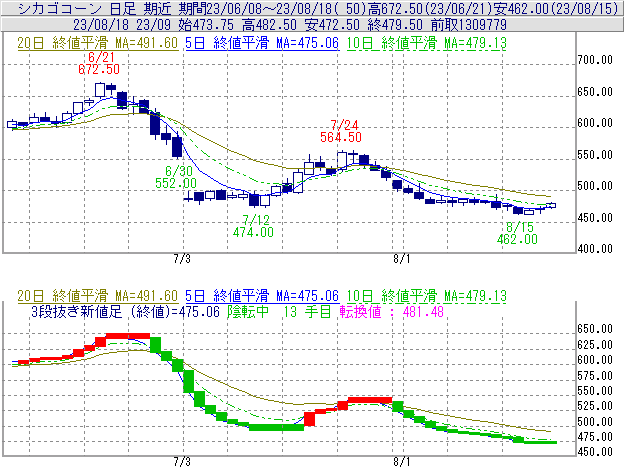Click the 転換値 : 481.48 text
Screen dimensions: 624x475
(392, 312)
